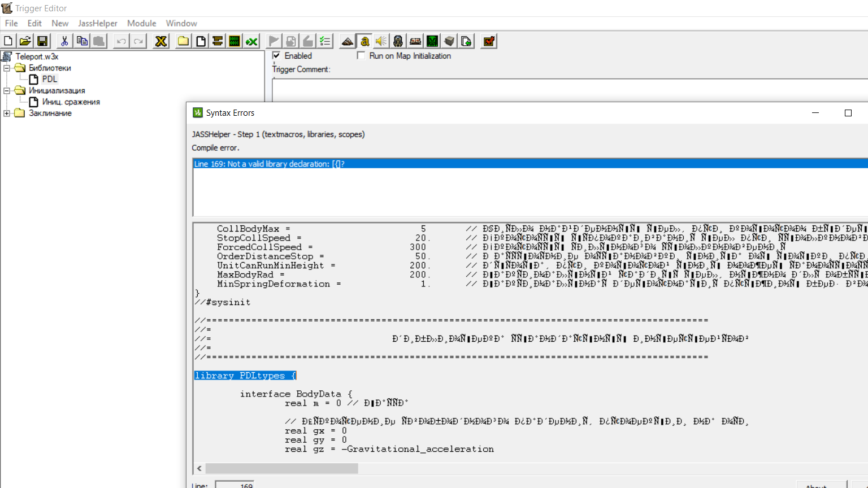Collapse the Библиотеки folder
The image size is (868, 488).
coord(7,68)
